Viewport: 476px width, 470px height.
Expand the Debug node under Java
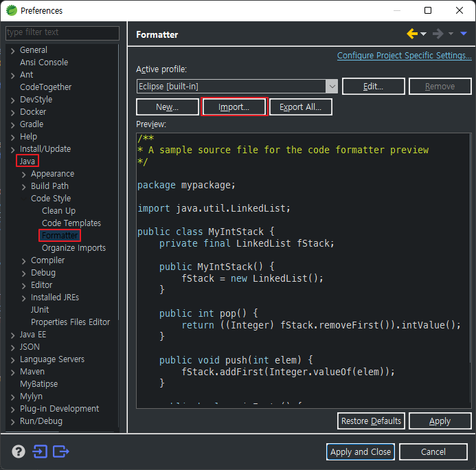(x=23, y=273)
